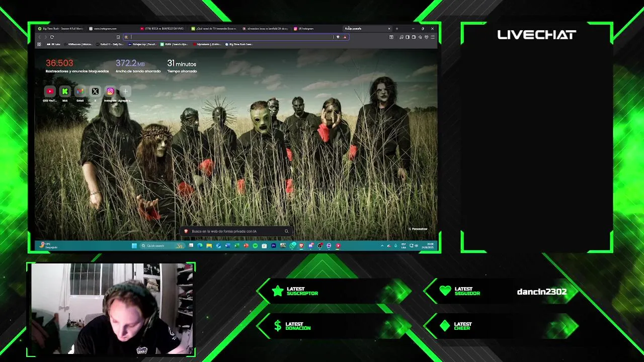Switch to Big Time Rush Season 4 tab
The height and width of the screenshot is (362, 644).
pyautogui.click(x=61, y=29)
